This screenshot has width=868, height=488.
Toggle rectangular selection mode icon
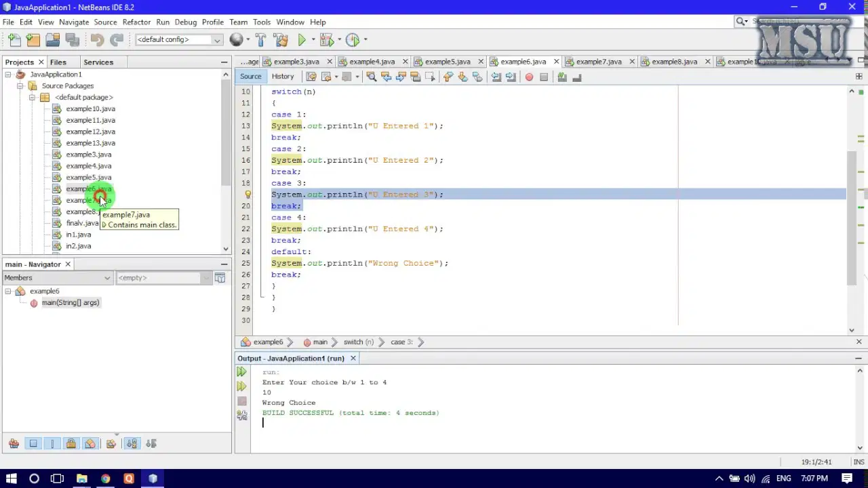(429, 77)
